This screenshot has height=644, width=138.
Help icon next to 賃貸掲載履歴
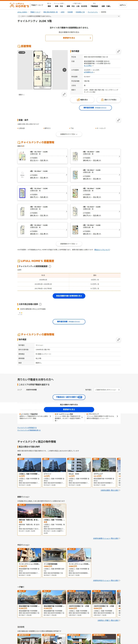tap(50, 266)
